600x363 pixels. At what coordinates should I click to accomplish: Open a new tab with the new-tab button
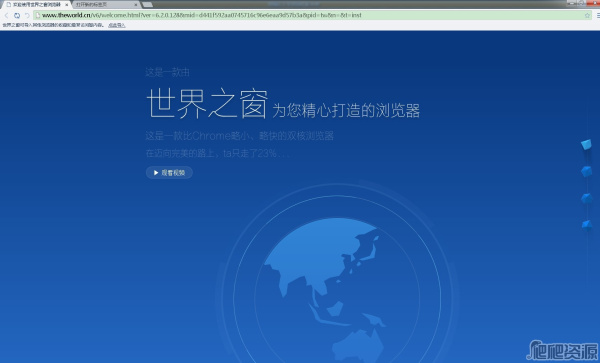(147, 5)
